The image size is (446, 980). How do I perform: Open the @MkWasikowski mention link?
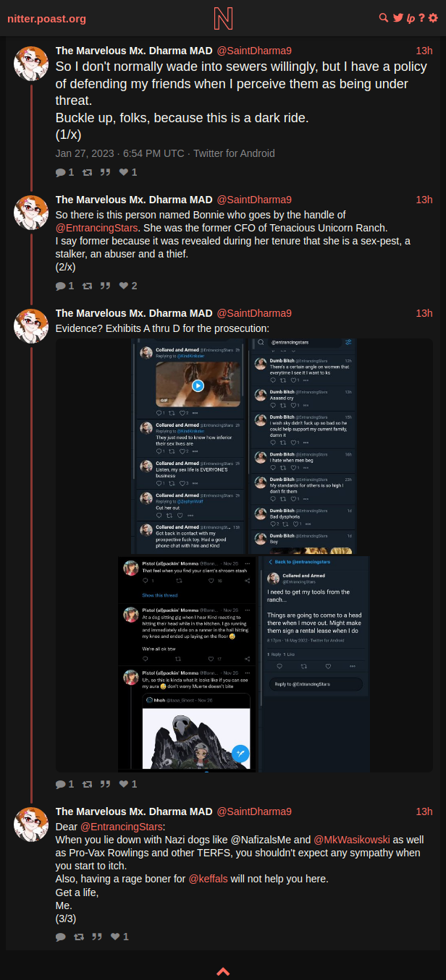tap(351, 840)
